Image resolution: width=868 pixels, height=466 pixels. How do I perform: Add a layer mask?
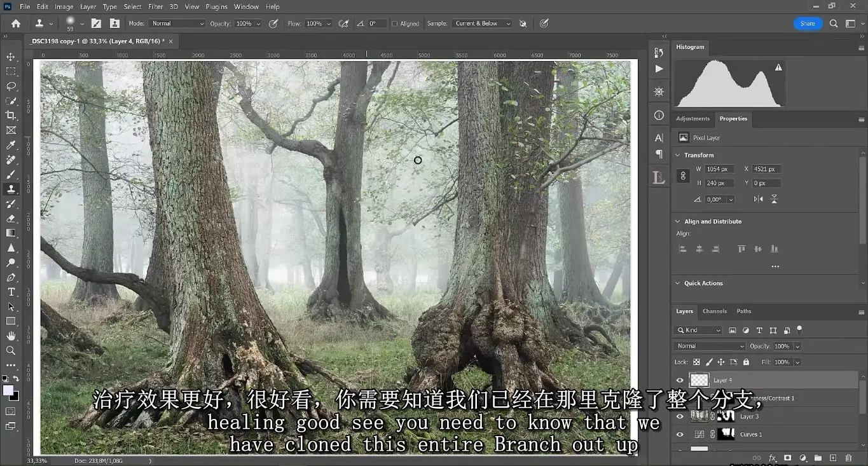click(x=787, y=458)
